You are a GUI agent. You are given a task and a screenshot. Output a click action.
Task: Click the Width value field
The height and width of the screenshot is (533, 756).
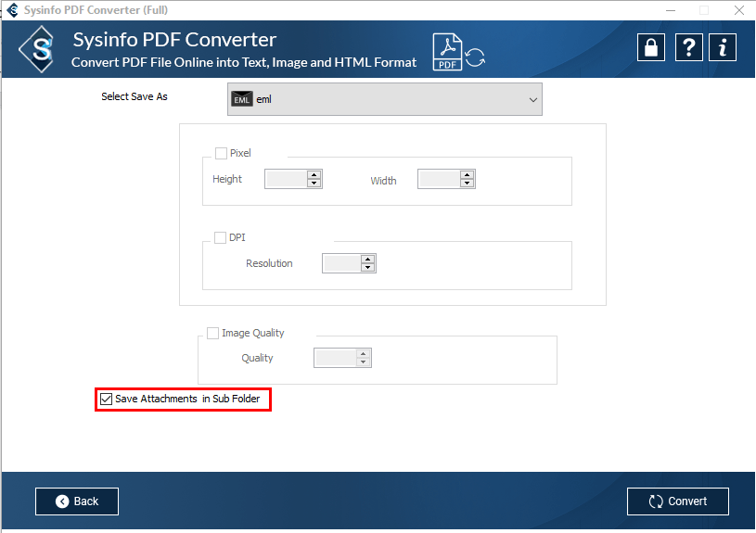coord(439,179)
